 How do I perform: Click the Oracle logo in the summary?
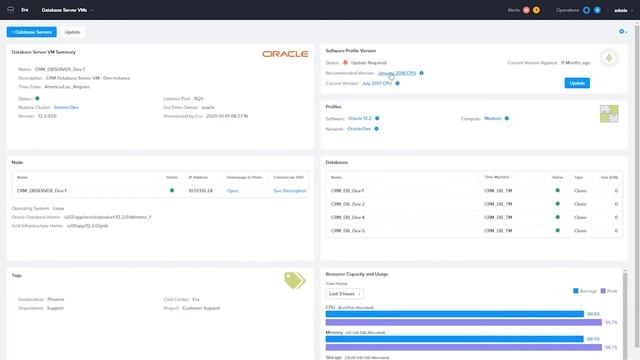(285, 54)
